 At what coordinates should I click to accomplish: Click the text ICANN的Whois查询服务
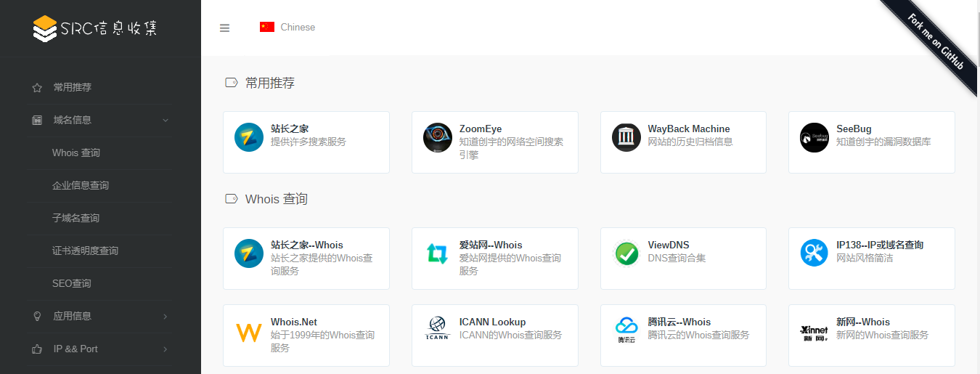coord(510,335)
